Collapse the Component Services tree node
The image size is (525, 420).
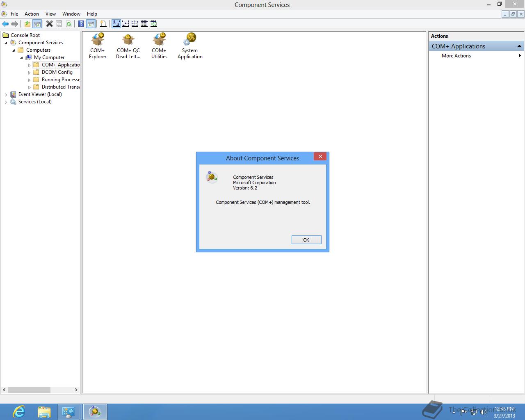(6, 43)
